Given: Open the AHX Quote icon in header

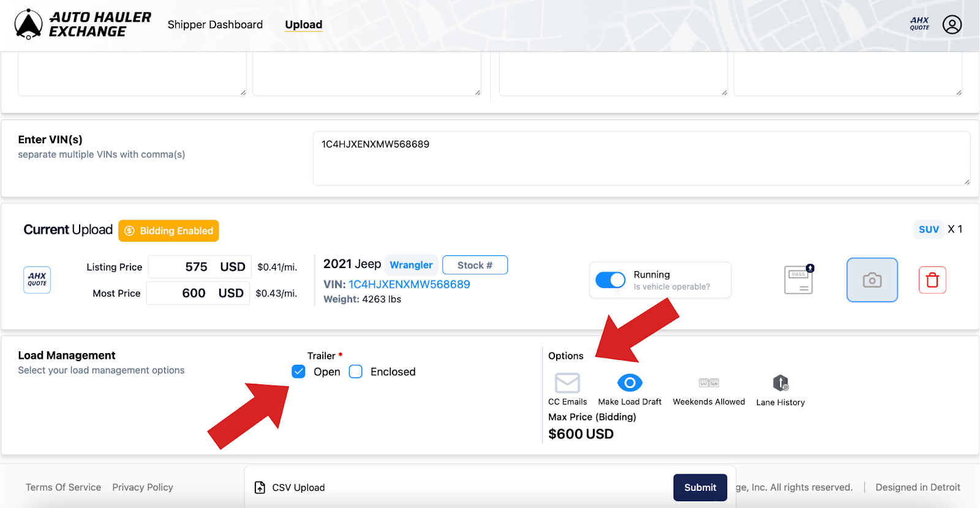Looking at the screenshot, I should pos(919,24).
